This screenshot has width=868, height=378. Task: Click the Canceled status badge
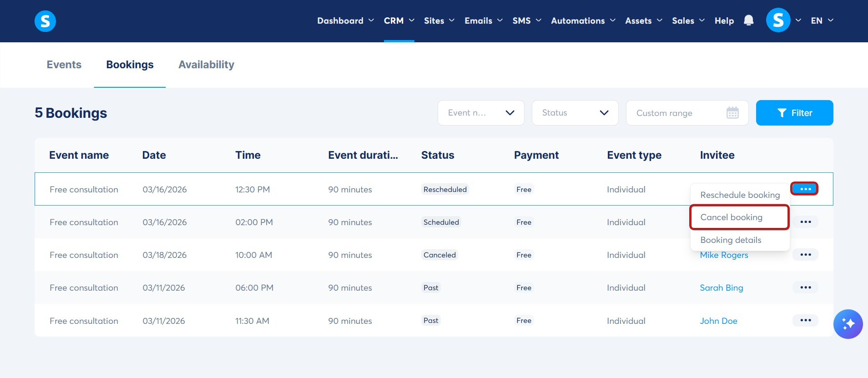[439, 255]
